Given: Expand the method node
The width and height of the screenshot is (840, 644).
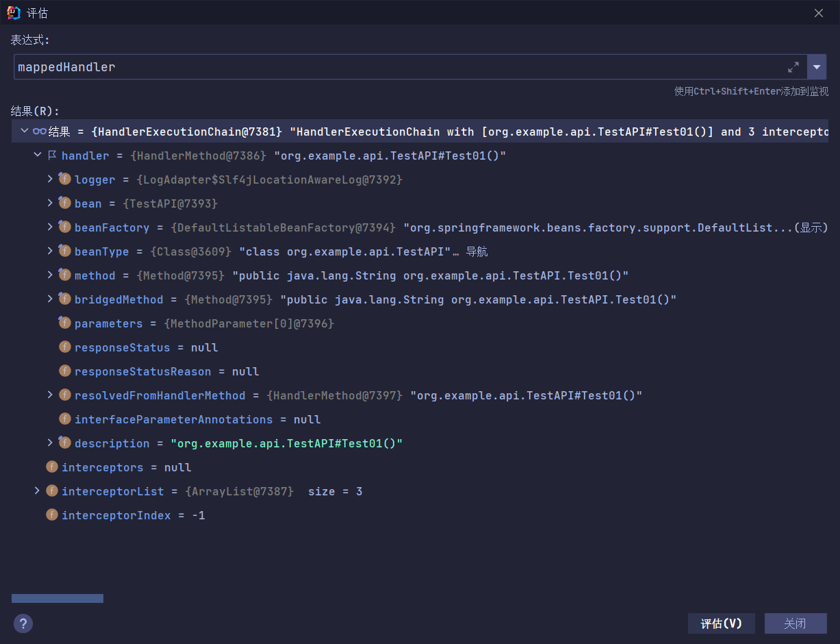Looking at the screenshot, I should pyautogui.click(x=49, y=275).
